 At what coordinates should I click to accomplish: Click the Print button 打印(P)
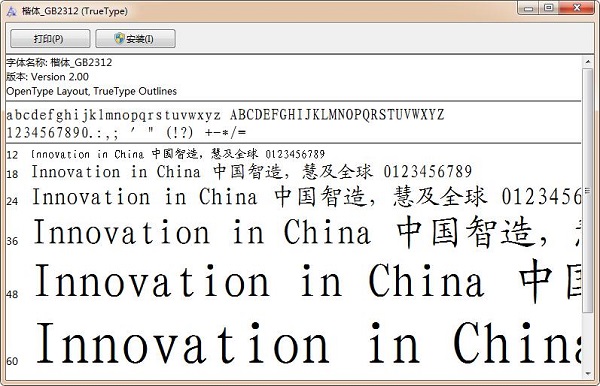pyautogui.click(x=50, y=39)
